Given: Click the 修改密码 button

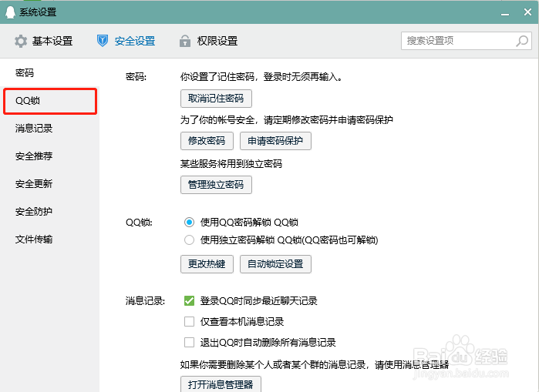Looking at the screenshot, I should (207, 141).
